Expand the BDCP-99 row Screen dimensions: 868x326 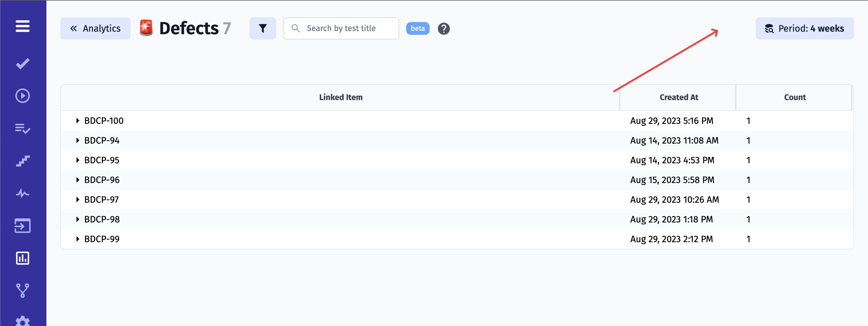tap(77, 239)
